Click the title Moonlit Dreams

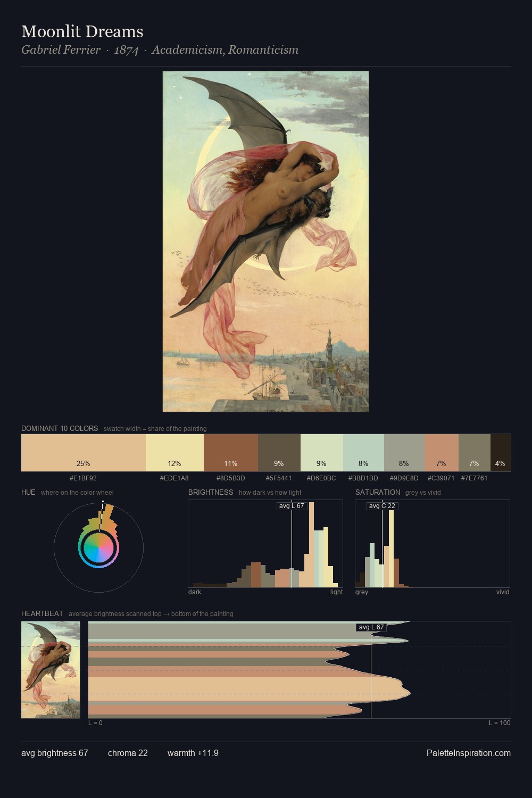82,31
